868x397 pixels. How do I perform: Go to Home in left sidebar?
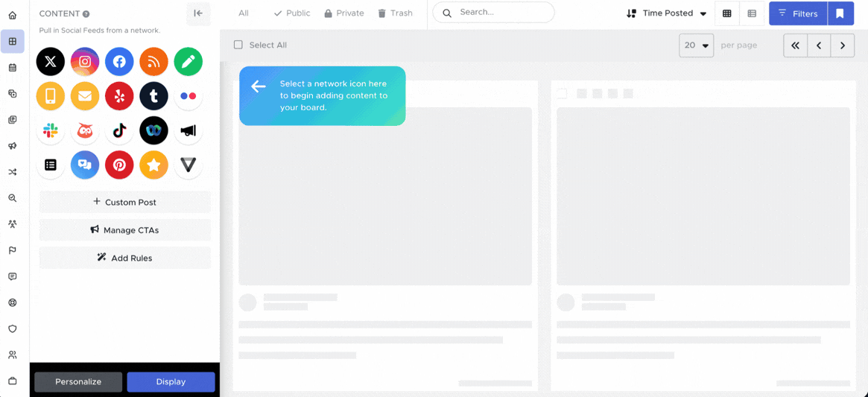click(x=12, y=16)
